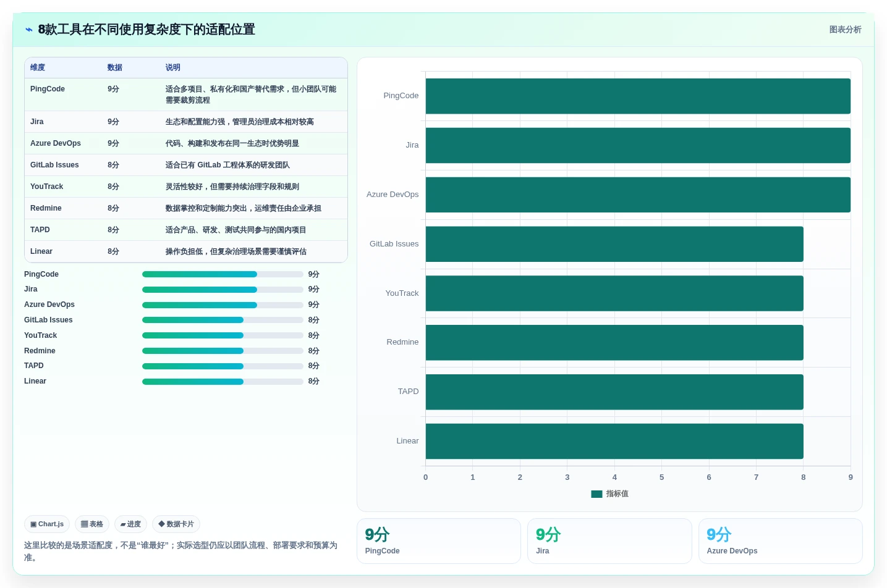Viewport: 887px width, 588px height.
Task: Open the Azure DevOps 9分 data card
Action: point(781,541)
